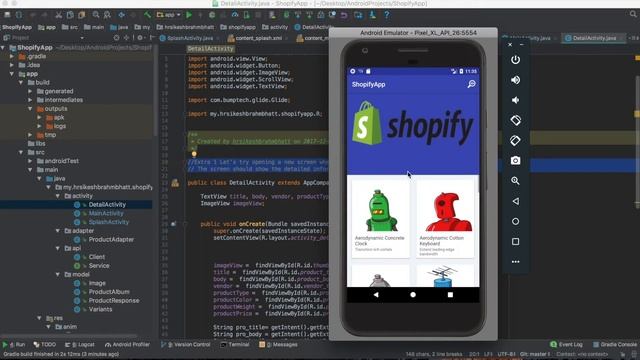This screenshot has width=640, height=360.
Task: Click the Git: master branch status widget
Action: pos(535,354)
